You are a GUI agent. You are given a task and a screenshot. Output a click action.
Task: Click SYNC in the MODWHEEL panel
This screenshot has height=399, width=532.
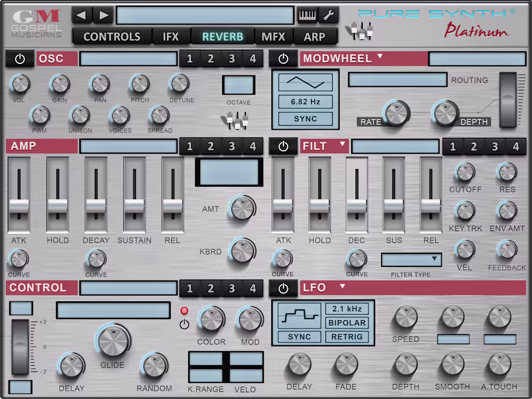(x=305, y=119)
